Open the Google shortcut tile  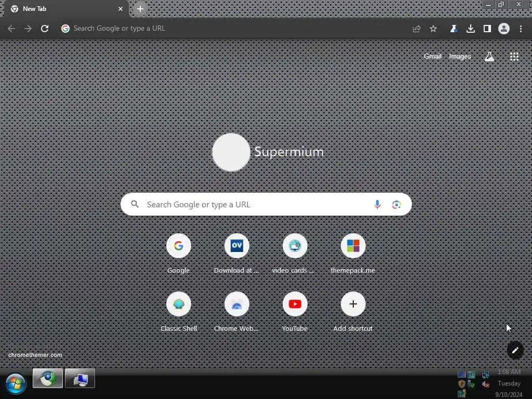coord(179,254)
